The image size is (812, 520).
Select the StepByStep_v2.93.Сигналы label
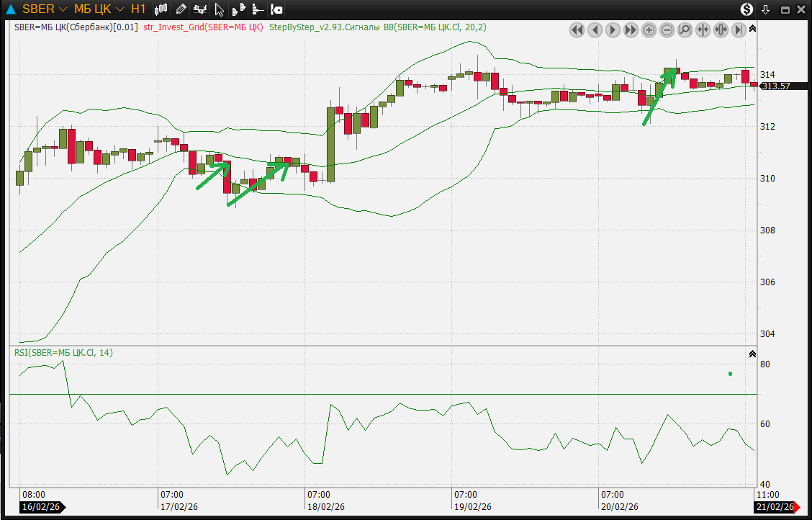pyautogui.click(x=324, y=27)
